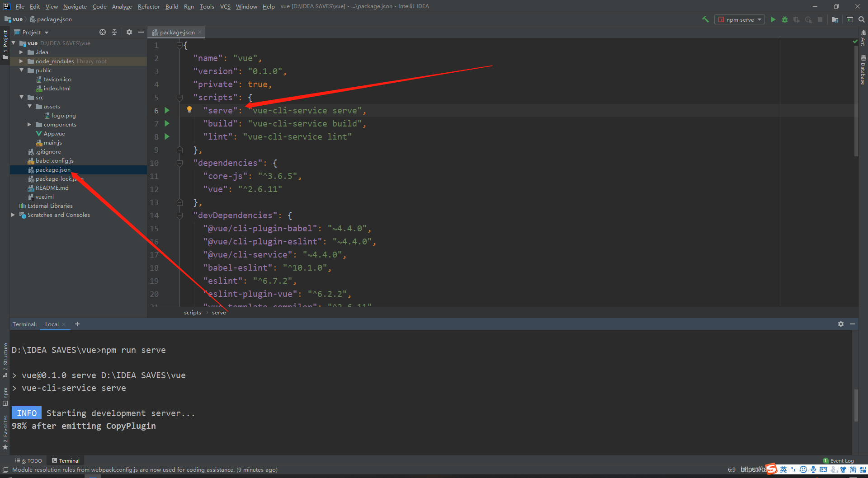Open Project panel settings gear
This screenshot has height=478, width=868.
tap(129, 32)
